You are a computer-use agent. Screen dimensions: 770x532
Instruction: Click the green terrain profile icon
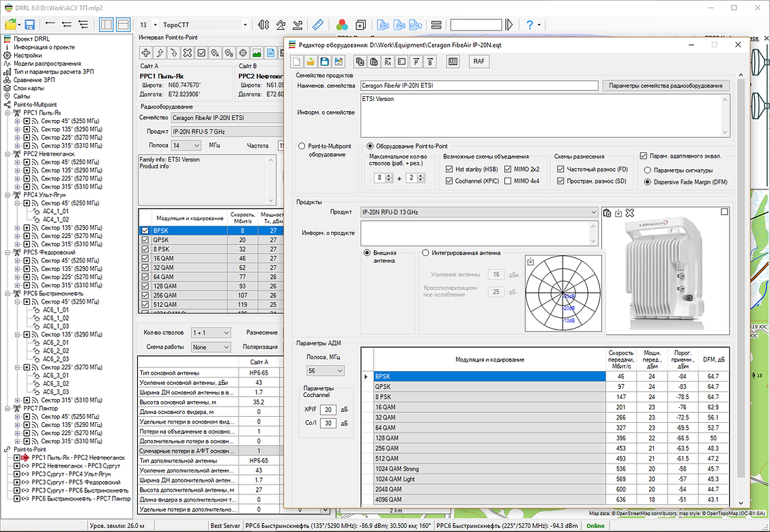(x=257, y=53)
